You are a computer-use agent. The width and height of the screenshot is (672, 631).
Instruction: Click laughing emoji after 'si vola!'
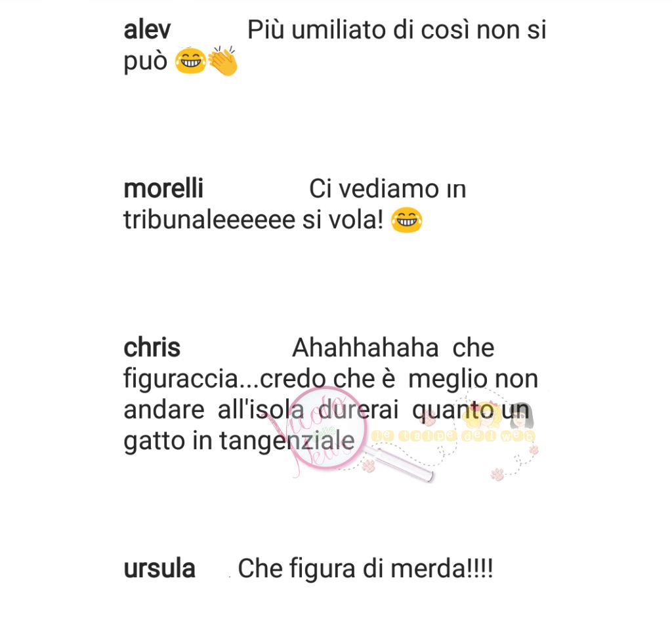[407, 220]
